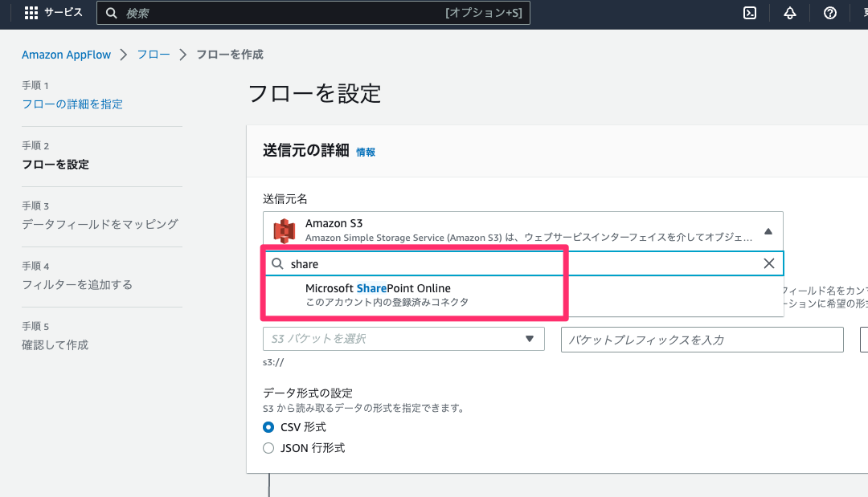Click the バケットプレフィックスを入力 field
This screenshot has width=868, height=497.
coord(702,340)
